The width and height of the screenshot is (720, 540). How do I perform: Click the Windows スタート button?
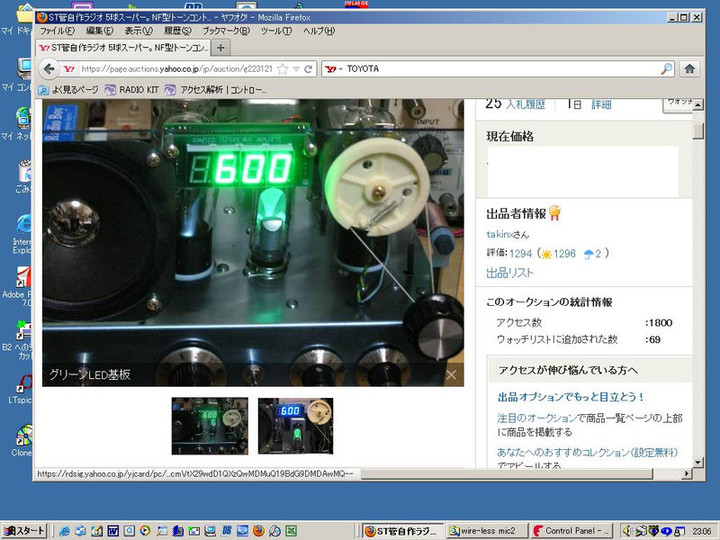(24, 530)
